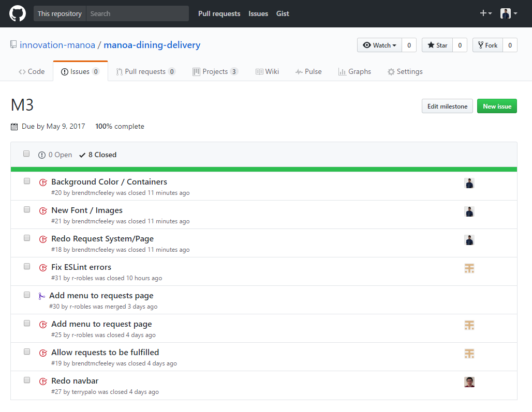Image resolution: width=532 pixels, height=412 pixels.
Task: Select the Issues tab
Action: point(80,71)
